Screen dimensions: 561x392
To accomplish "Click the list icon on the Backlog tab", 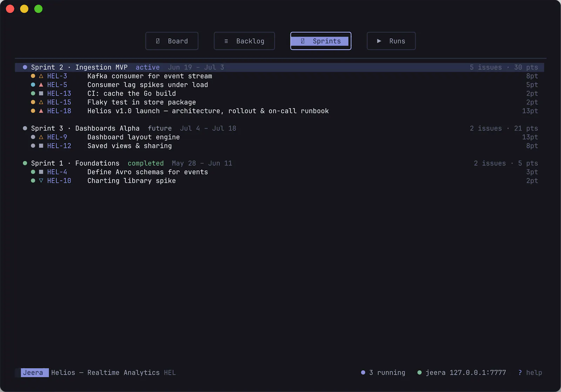I will (x=226, y=41).
